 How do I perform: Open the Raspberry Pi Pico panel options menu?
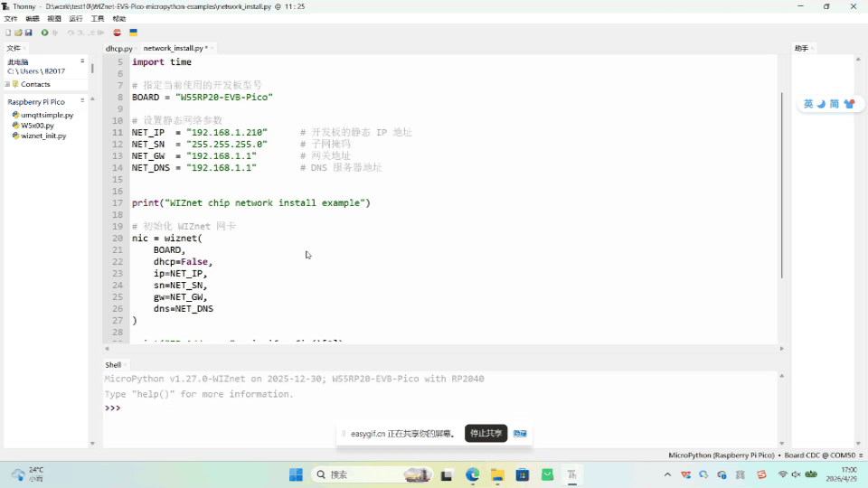(x=82, y=100)
